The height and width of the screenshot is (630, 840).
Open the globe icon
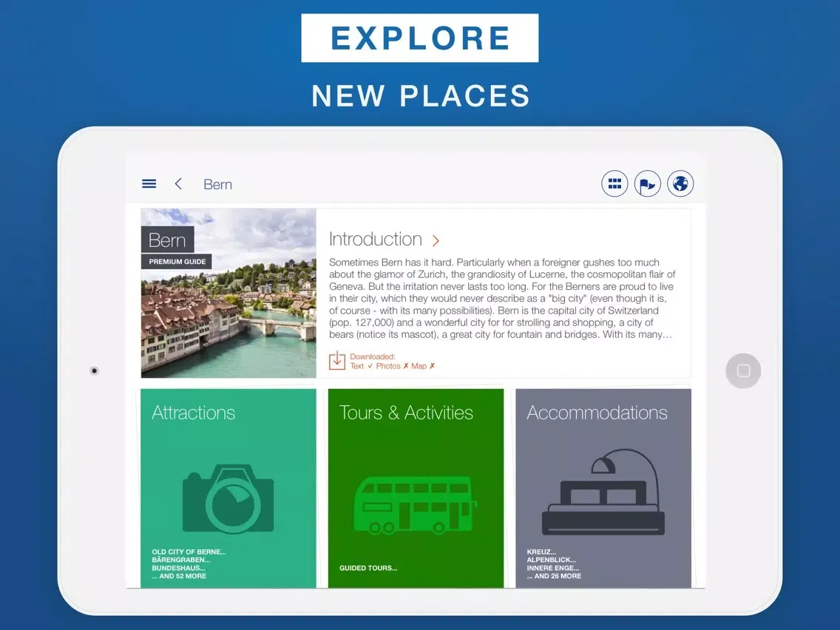point(680,184)
